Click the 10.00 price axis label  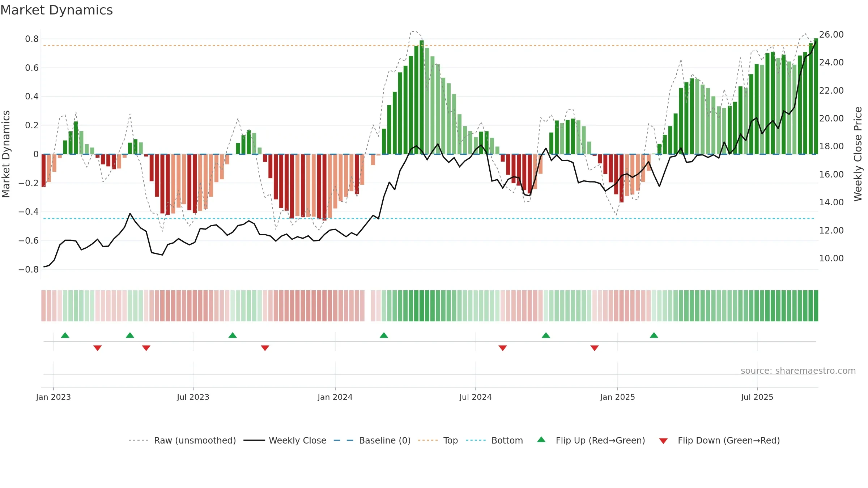[x=831, y=258]
